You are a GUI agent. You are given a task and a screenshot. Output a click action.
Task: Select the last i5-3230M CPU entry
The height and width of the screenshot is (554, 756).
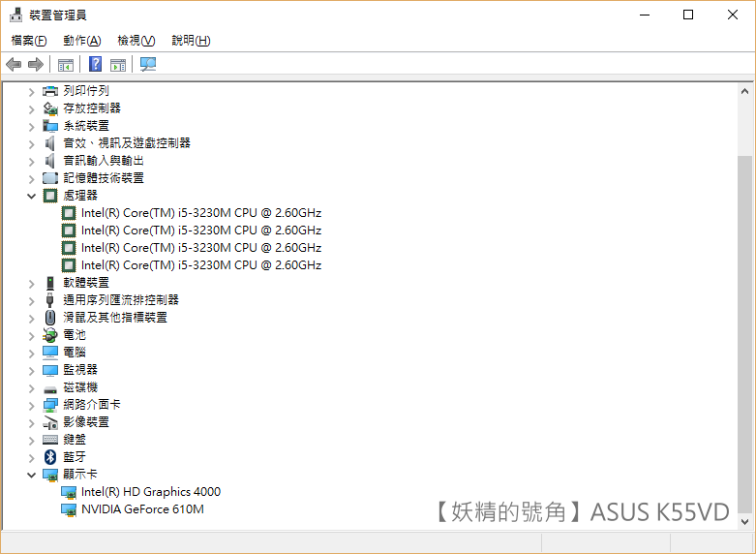201,265
